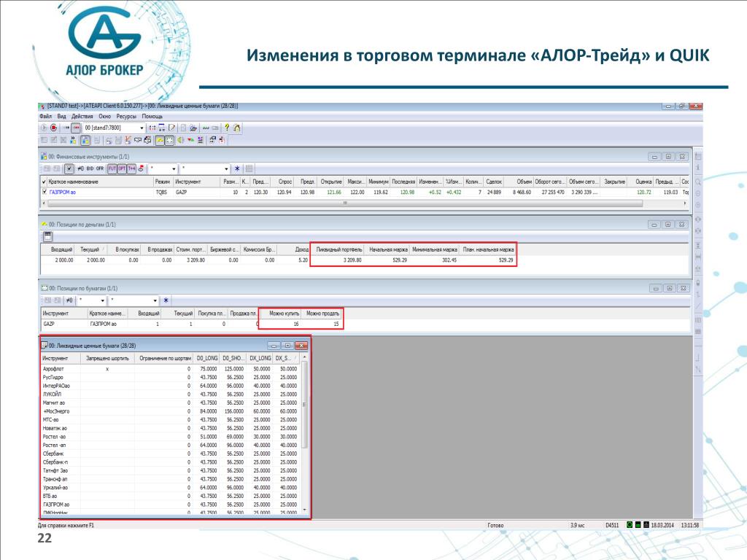The height and width of the screenshot is (560, 747).
Task: Click the blue asterisk icon in instruments toolbar
Action: coord(237,168)
